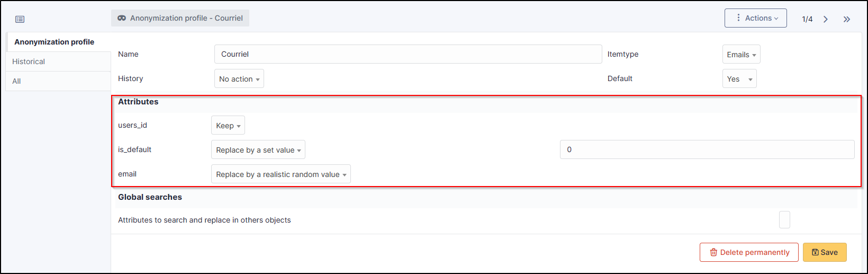Click the list view icon at top left
The image size is (868, 274).
pos(20,20)
